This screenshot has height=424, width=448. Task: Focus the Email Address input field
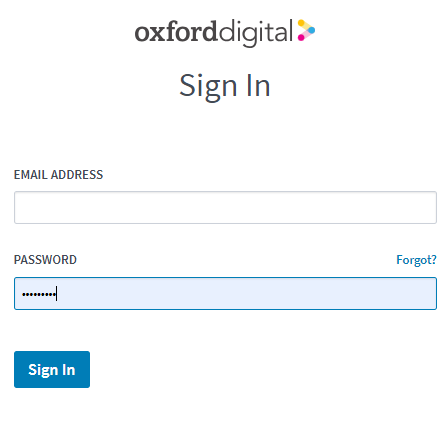225,207
